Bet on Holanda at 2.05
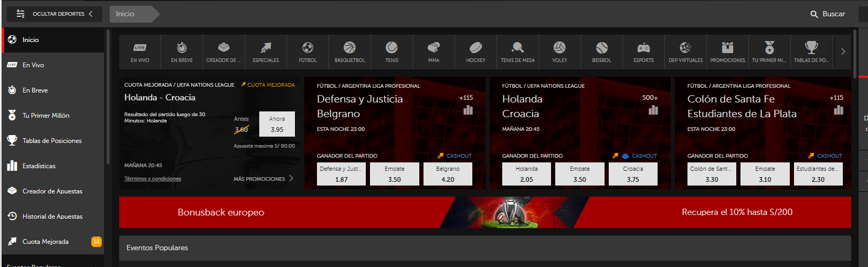The height and width of the screenshot is (267, 868). [x=526, y=174]
